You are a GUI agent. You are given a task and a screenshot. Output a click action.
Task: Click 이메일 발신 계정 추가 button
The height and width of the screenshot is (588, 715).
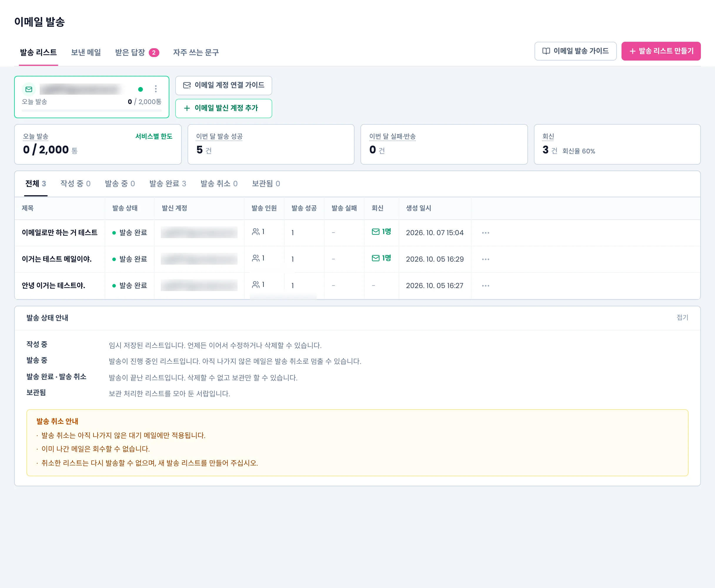(223, 108)
